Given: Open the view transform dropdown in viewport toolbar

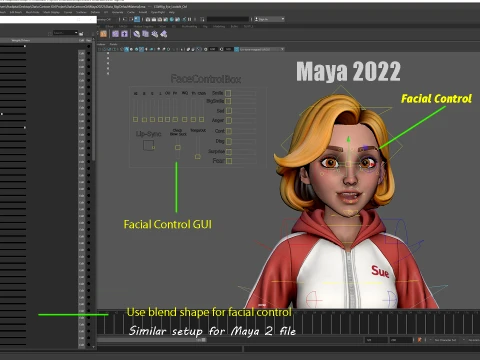Looking at the screenshot, I should [262, 49].
